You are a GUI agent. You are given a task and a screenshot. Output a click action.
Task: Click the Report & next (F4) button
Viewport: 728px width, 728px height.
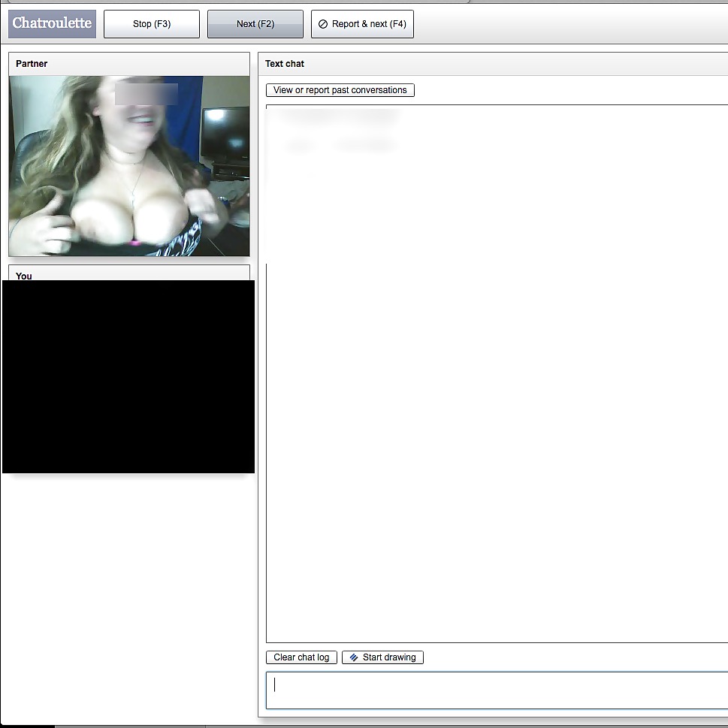coord(362,24)
